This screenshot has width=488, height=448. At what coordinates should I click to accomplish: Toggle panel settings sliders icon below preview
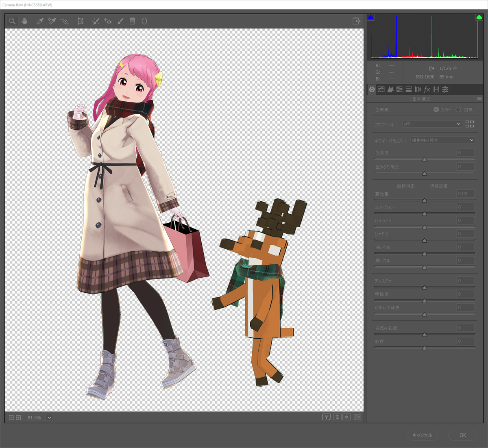(x=357, y=417)
